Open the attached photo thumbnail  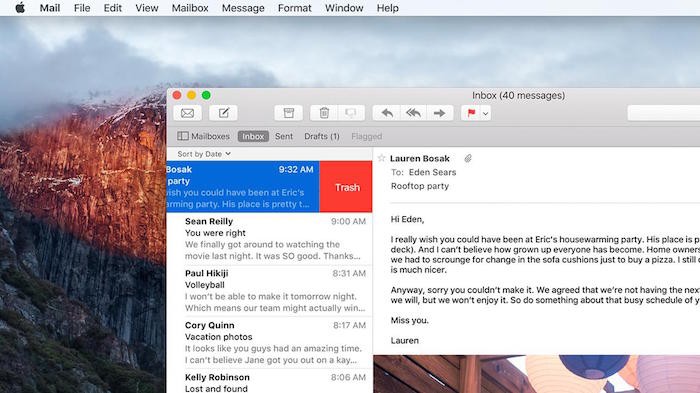click(x=537, y=374)
